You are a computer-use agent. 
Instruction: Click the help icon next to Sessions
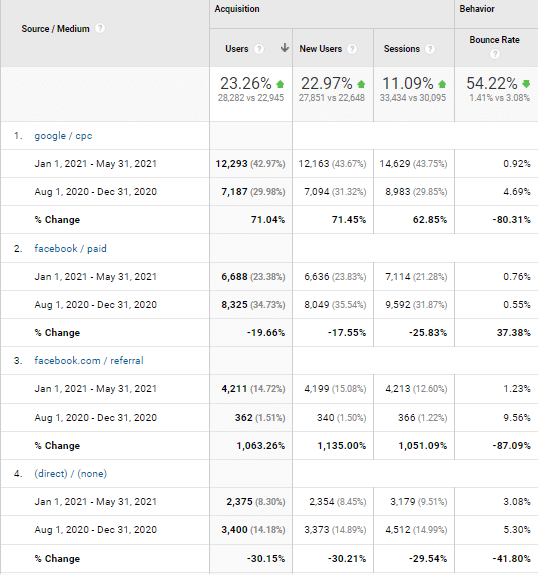pos(430,49)
